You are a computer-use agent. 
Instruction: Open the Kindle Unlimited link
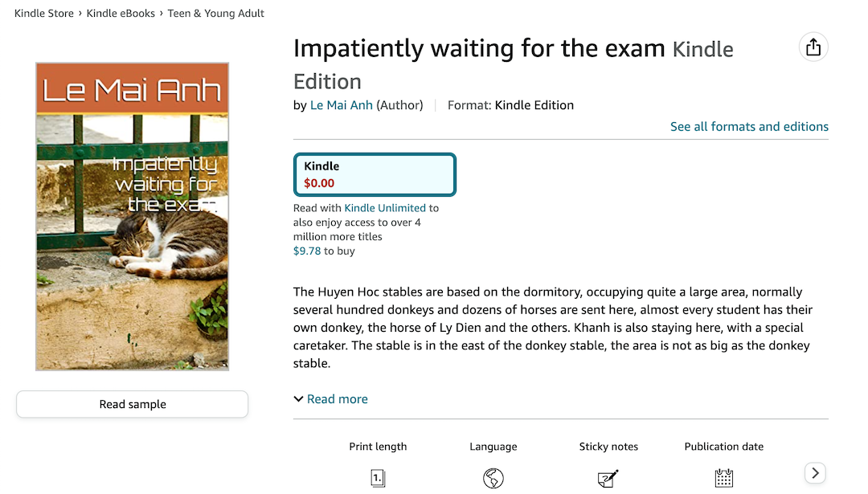[x=383, y=207]
